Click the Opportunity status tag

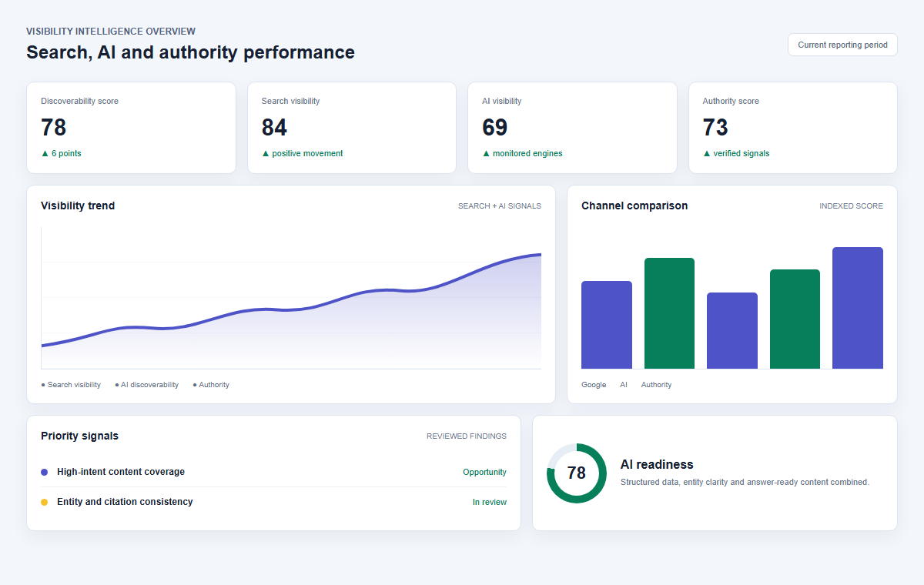[x=484, y=472]
